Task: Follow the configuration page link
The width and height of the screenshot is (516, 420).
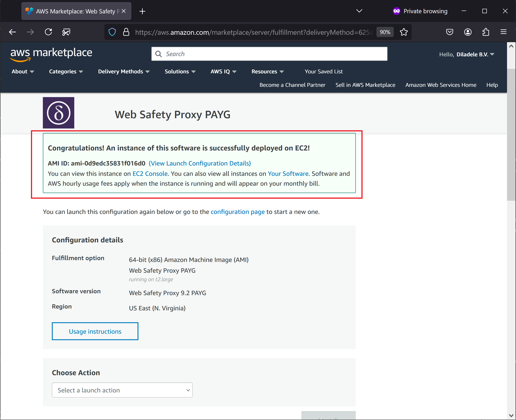Action: point(238,212)
